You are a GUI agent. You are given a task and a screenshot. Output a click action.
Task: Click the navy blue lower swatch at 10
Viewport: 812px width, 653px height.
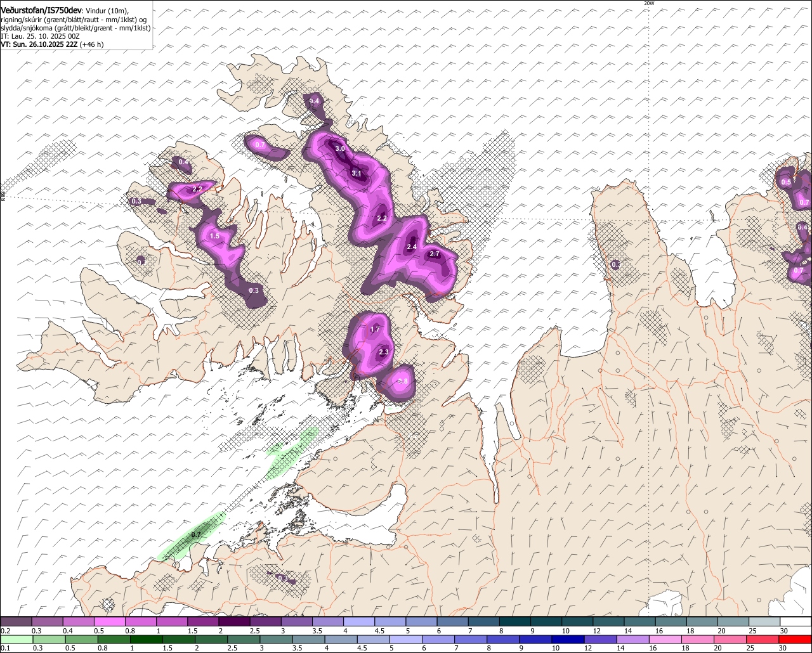pyautogui.click(x=566, y=639)
